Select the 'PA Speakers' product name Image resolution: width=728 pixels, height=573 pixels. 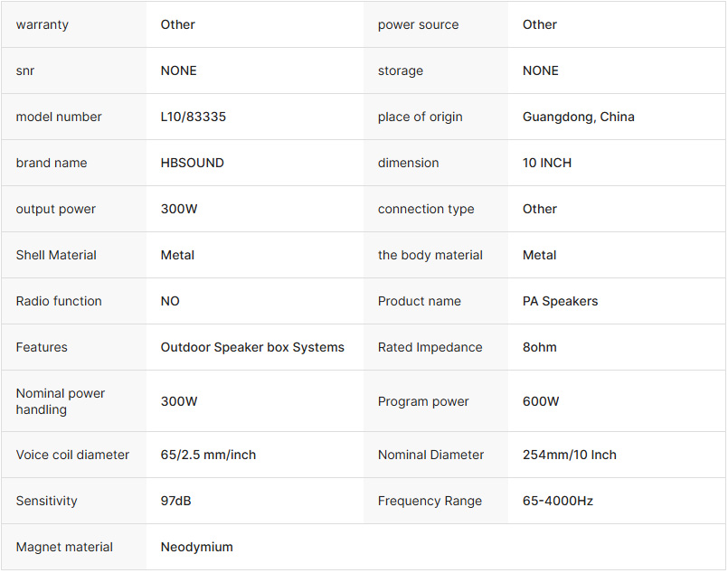point(560,301)
